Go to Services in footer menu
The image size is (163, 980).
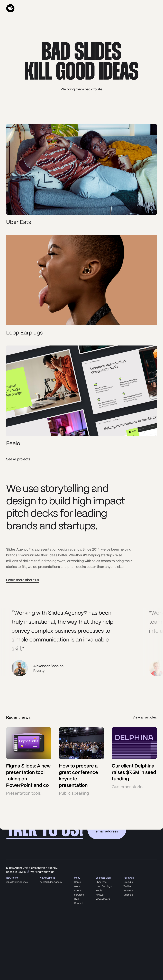coord(79,895)
